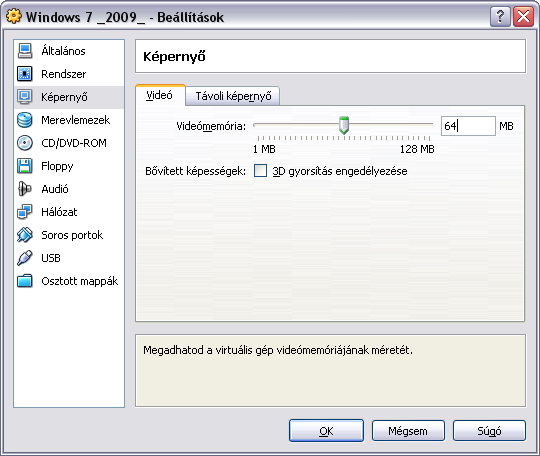
Task: Open the Merevlemezek disk icon
Action: 25,120
